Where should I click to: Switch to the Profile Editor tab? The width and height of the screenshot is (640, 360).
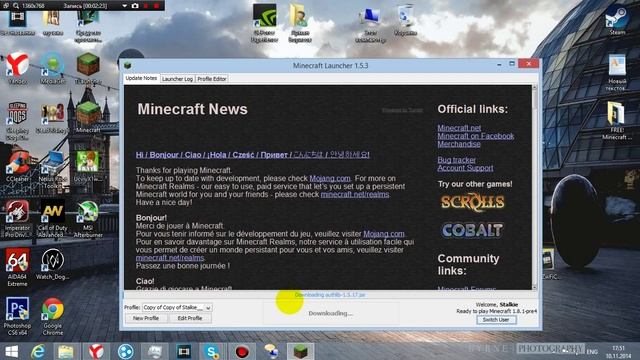(x=212, y=79)
